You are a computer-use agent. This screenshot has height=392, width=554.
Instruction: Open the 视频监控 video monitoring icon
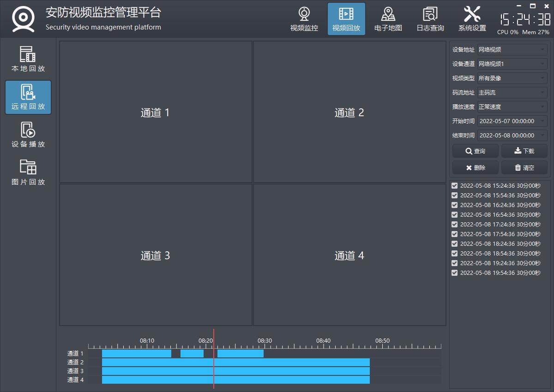pos(304,19)
